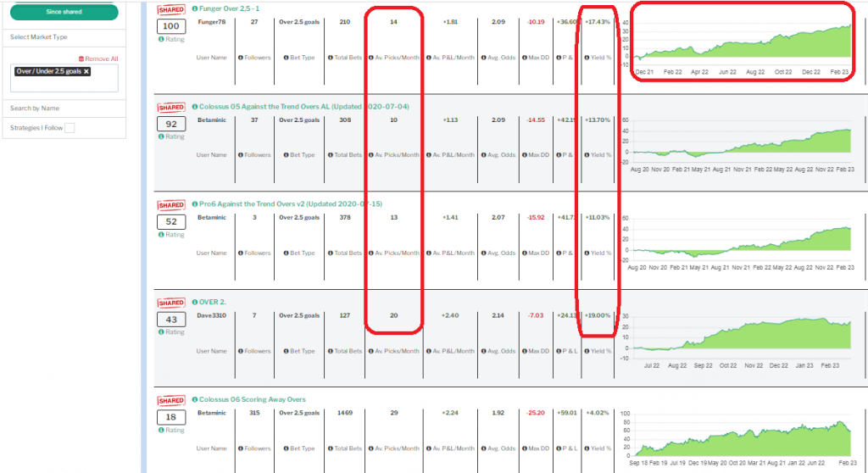Viewport: 868px width, 473px height.
Task: Click the trash icon next to Remove All
Action: coord(81,58)
